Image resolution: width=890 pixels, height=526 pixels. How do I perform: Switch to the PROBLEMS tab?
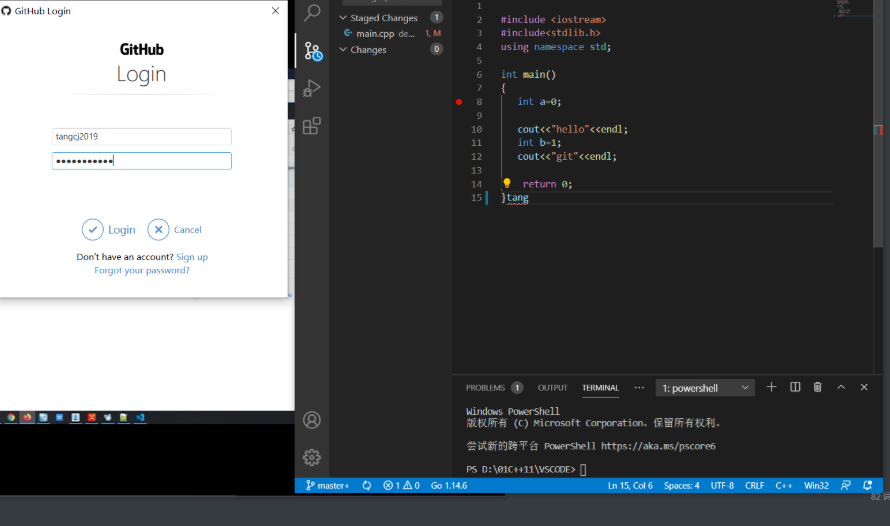[x=485, y=388]
